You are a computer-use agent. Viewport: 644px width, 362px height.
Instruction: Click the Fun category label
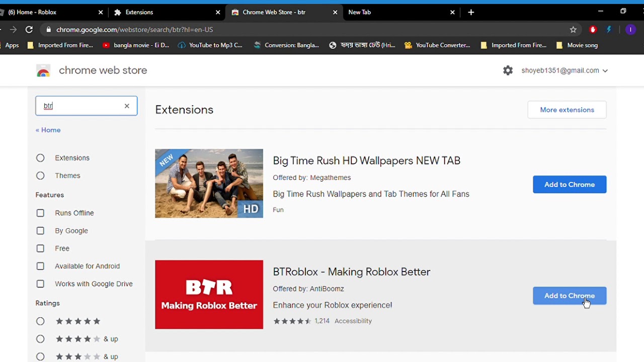coord(278,210)
